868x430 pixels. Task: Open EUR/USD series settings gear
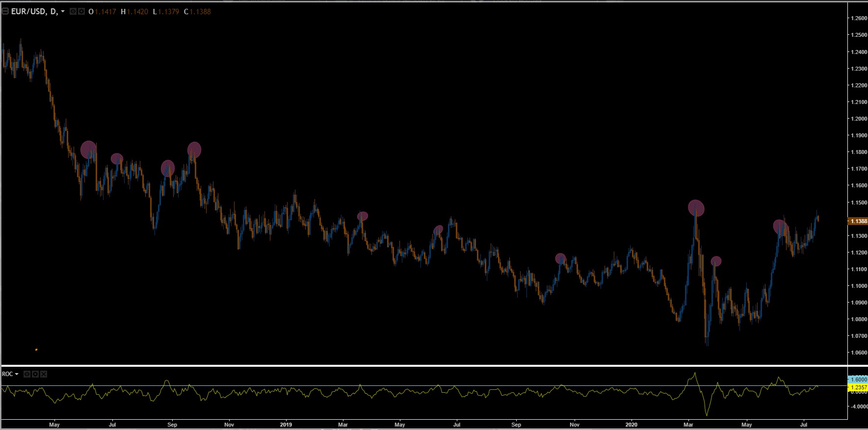click(80, 11)
